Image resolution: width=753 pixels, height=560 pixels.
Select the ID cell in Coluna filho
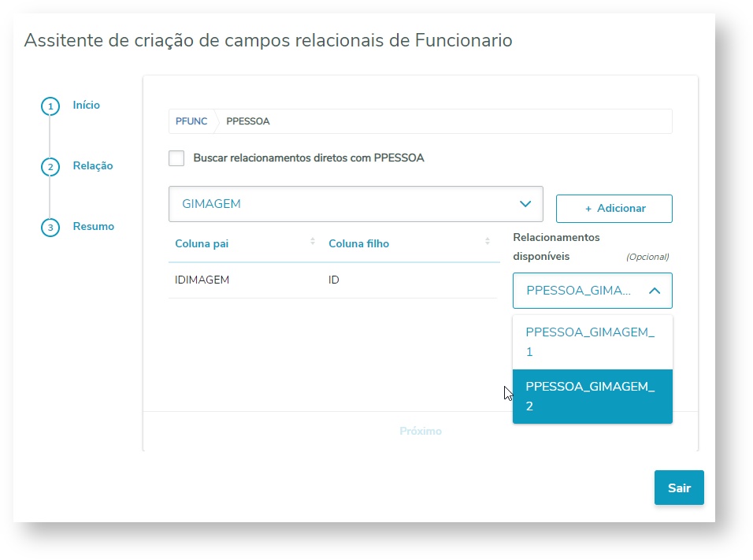(334, 280)
